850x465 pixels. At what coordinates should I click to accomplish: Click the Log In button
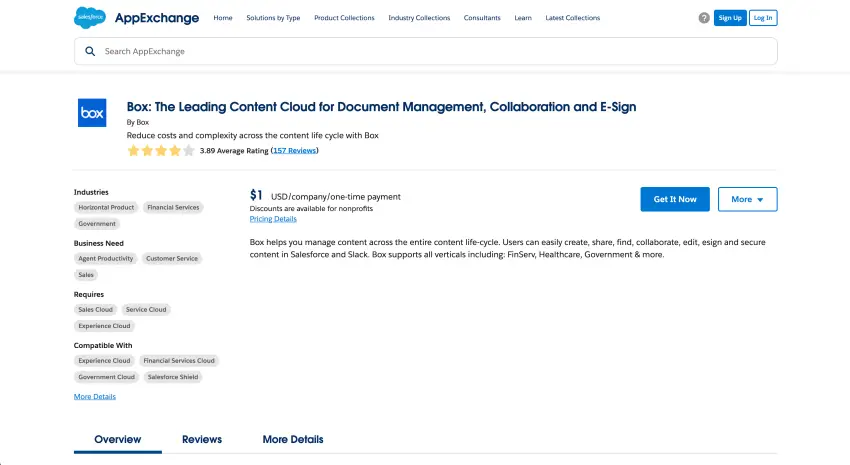click(763, 18)
